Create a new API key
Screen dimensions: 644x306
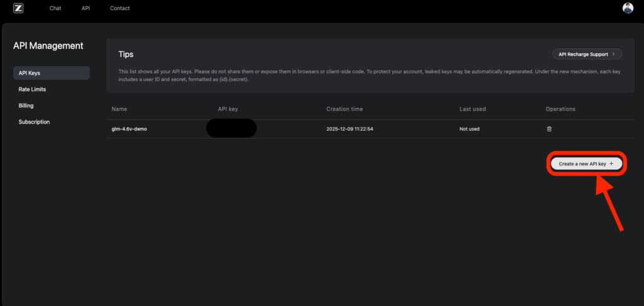586,163
